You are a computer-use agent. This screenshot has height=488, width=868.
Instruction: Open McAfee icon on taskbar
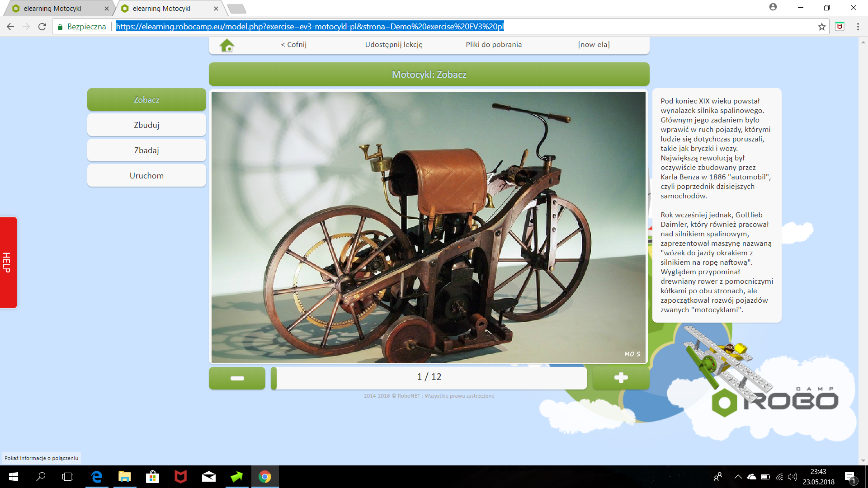click(180, 477)
